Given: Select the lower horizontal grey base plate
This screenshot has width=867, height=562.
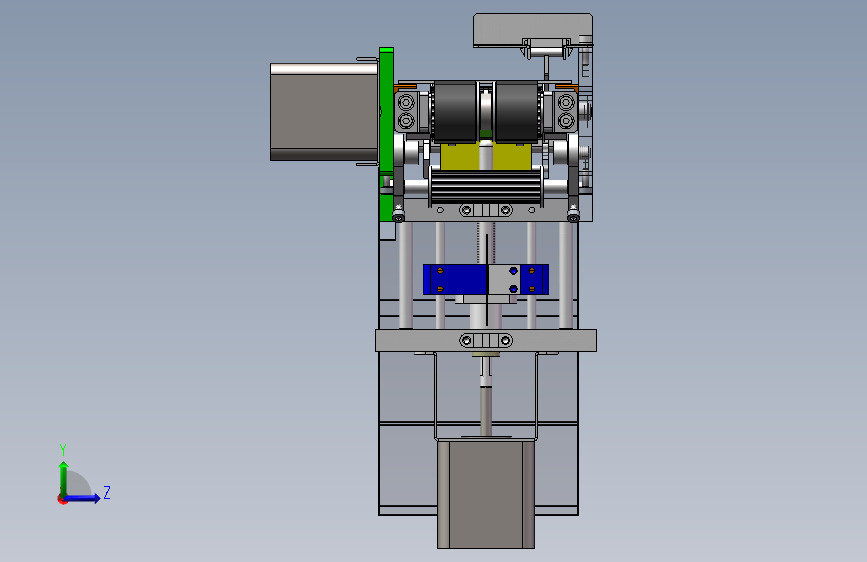Looking at the screenshot, I should click(x=486, y=340).
